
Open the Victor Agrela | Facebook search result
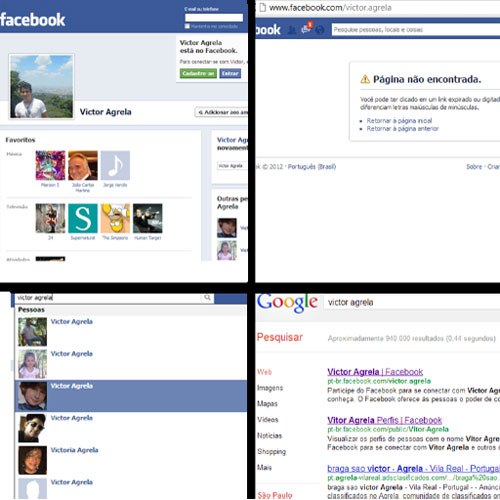tap(375, 372)
